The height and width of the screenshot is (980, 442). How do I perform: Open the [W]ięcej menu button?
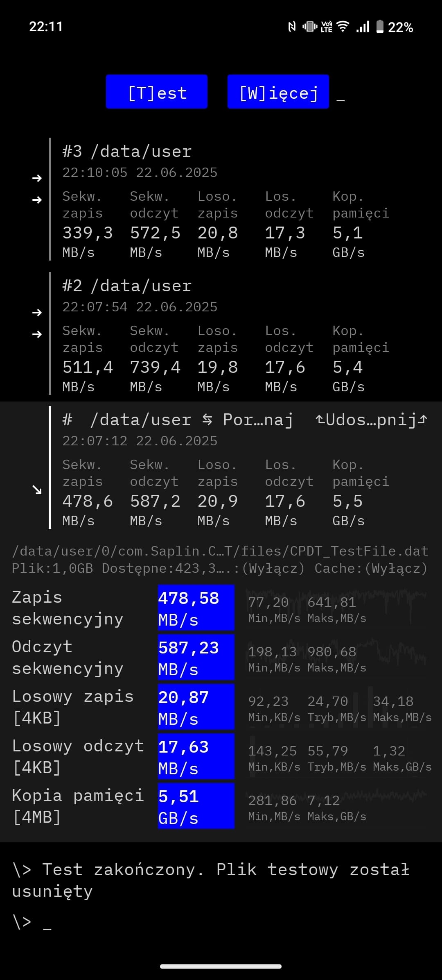278,92
